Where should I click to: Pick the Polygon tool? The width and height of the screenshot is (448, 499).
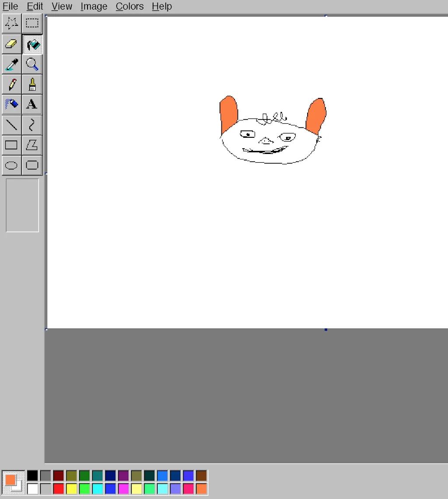click(x=32, y=145)
